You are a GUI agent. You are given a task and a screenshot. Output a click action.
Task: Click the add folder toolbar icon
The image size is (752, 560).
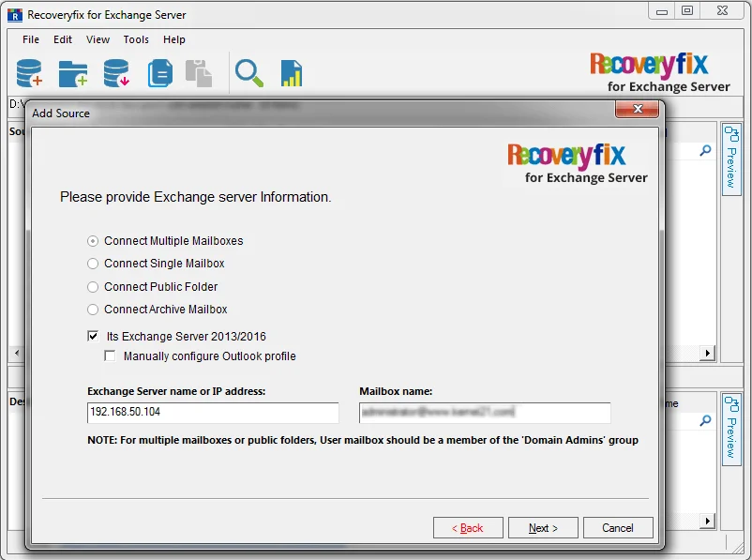coord(73,73)
